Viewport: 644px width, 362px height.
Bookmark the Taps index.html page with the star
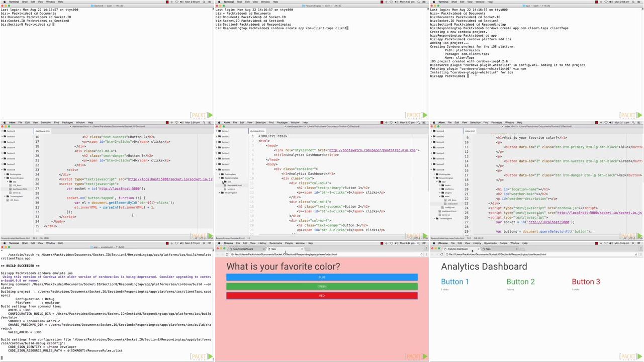click(421, 254)
